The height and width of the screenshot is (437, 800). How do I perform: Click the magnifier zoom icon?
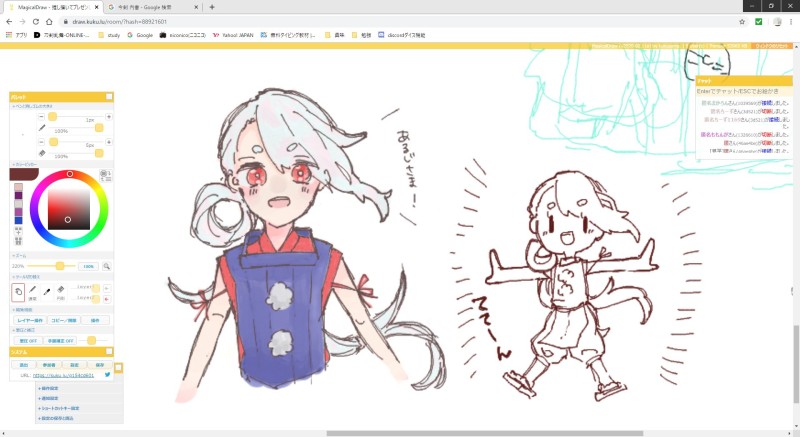coord(107,266)
